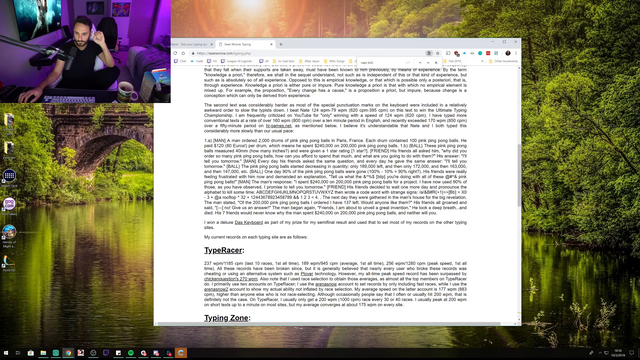The height and width of the screenshot is (360, 640).
Task: Open the 'to read later' bookmark folder
Action: coord(284,61)
